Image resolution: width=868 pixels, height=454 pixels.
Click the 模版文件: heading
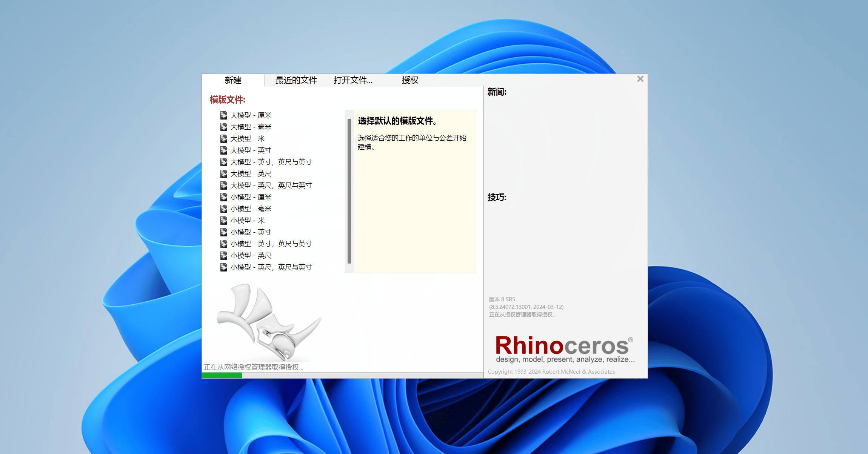228,100
